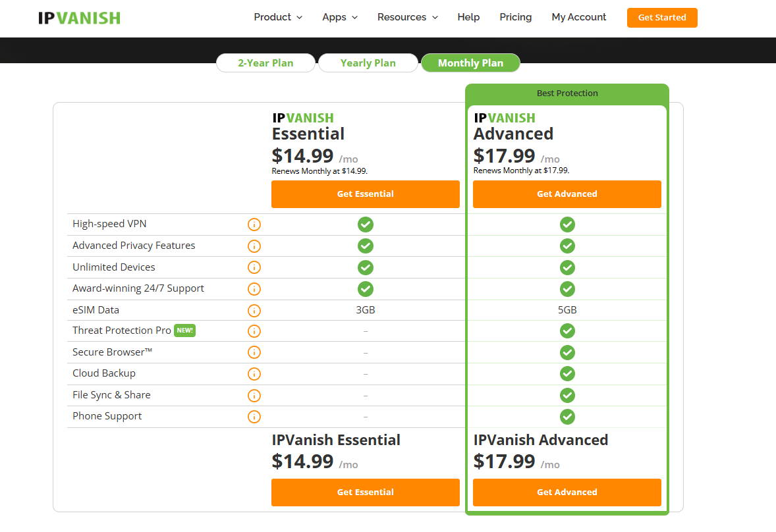Image resolution: width=776 pixels, height=532 pixels.
Task: Click the Advanced Privacy Features label
Action: pyautogui.click(x=134, y=245)
